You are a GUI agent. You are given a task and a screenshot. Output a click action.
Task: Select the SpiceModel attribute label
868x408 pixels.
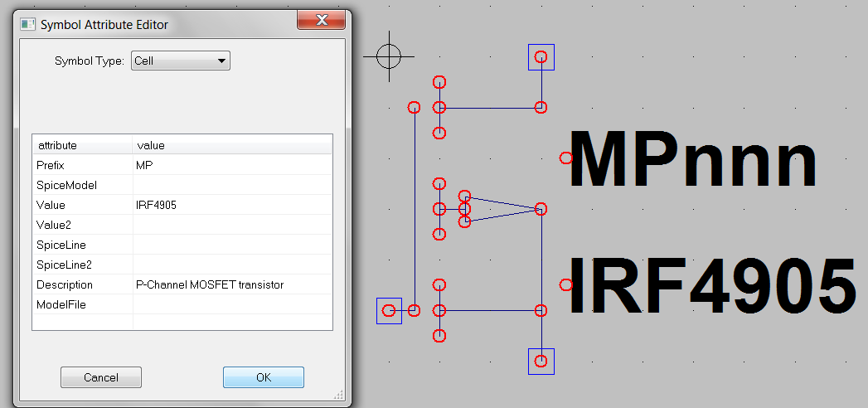66,185
